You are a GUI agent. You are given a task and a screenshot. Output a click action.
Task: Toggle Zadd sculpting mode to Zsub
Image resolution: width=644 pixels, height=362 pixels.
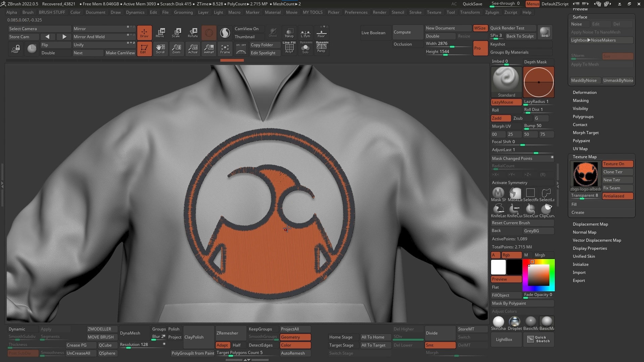pyautogui.click(x=500, y=118)
